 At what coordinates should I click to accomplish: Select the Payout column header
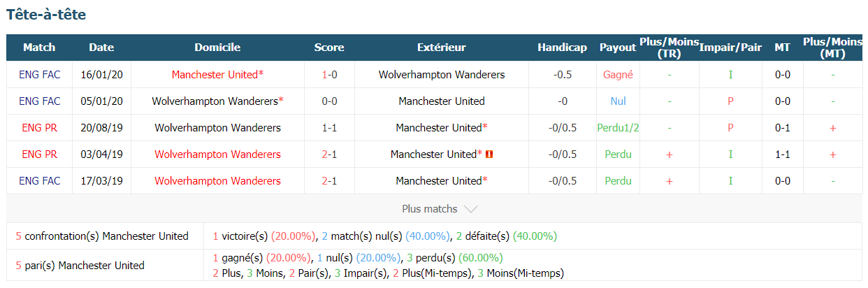coord(618,48)
